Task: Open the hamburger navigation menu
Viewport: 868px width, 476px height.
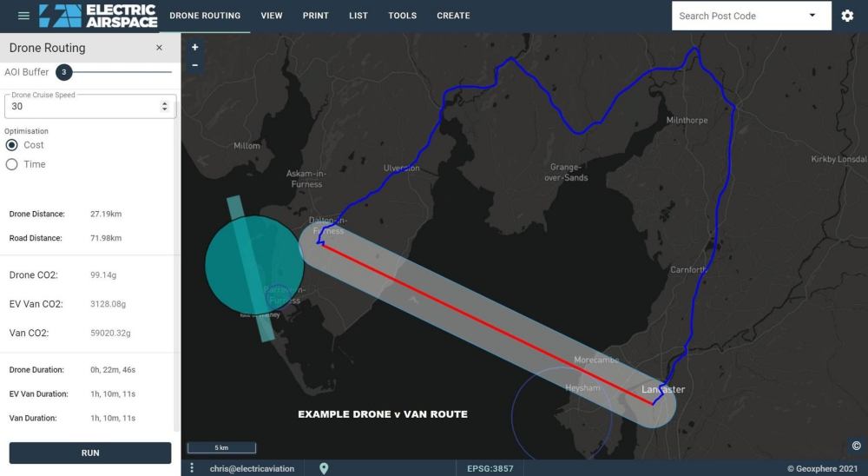Action: (x=23, y=16)
